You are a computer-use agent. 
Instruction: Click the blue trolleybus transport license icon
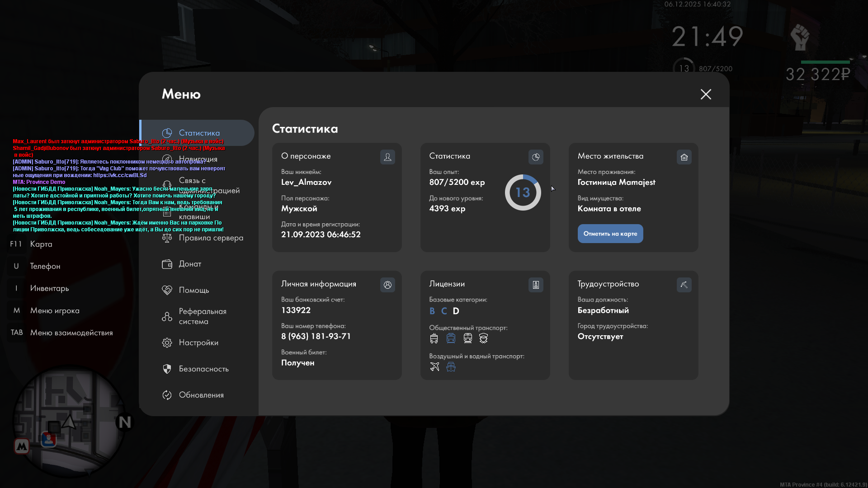coord(451,338)
